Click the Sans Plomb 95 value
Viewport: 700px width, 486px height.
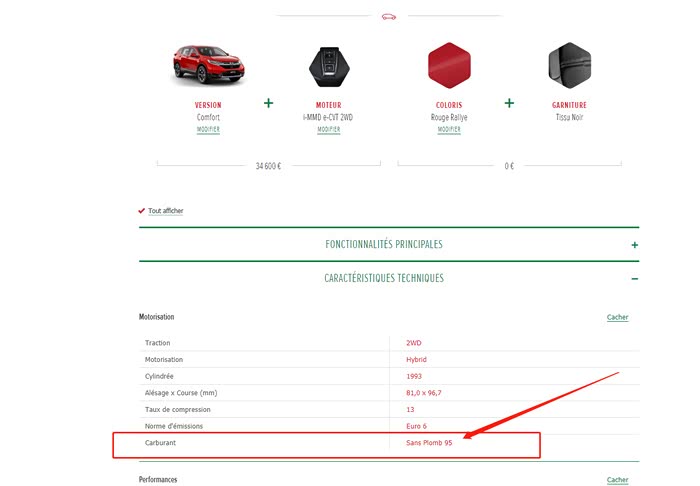429,443
